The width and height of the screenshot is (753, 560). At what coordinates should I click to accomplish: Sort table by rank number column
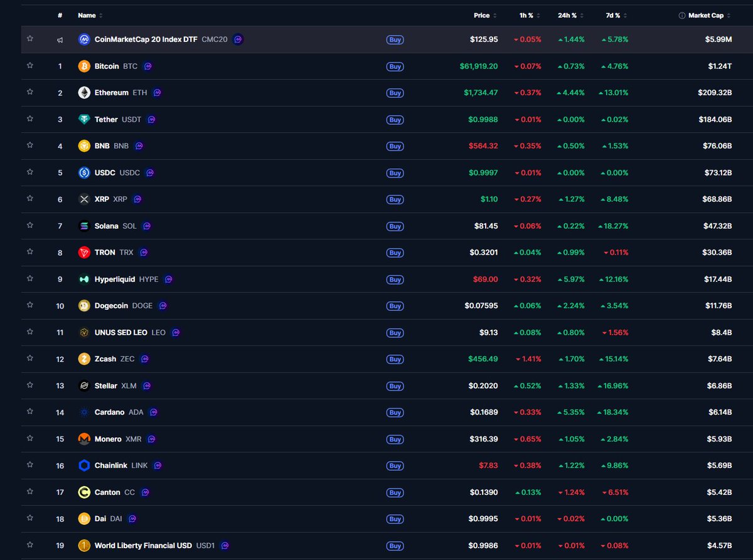point(60,15)
